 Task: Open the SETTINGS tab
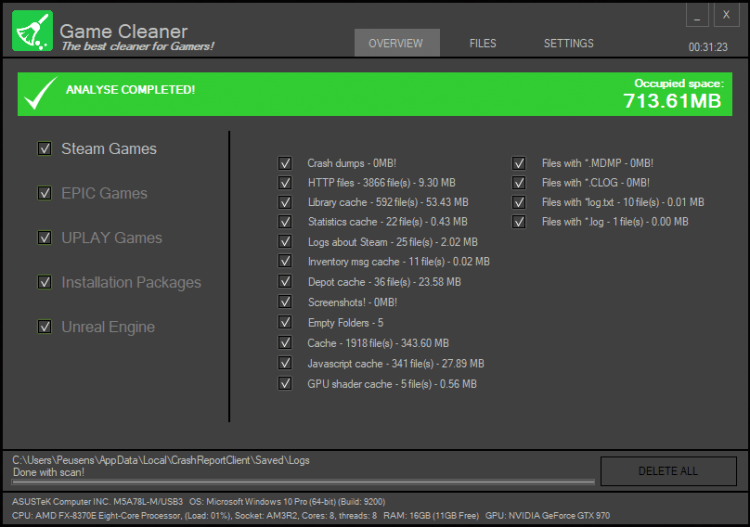[568, 44]
